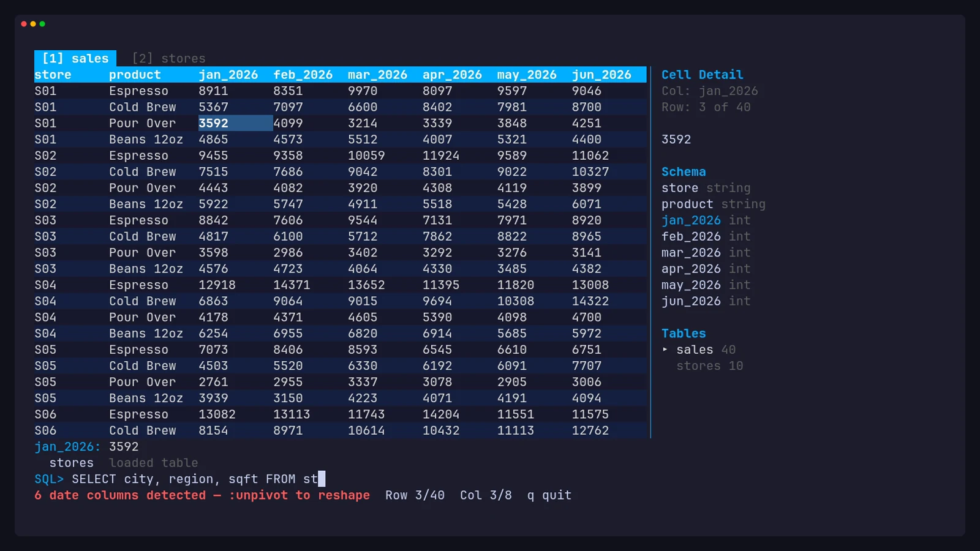The image size is (980, 551).
Task: Click the apr_2026 column header
Action: click(x=453, y=75)
